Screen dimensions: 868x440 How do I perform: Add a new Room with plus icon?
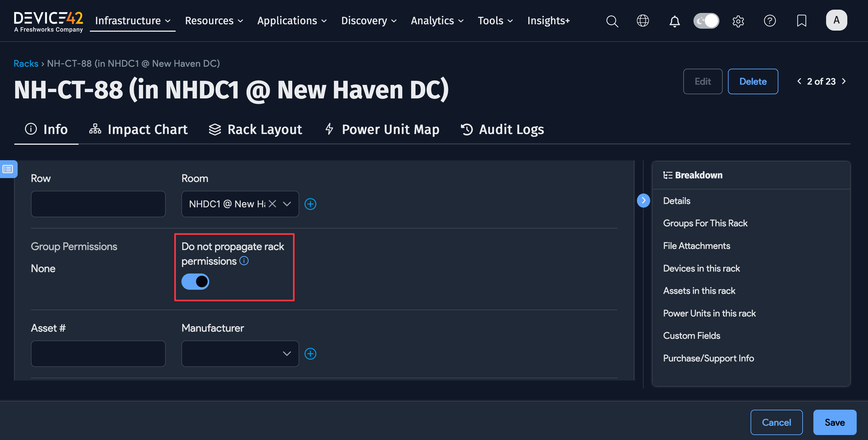click(x=310, y=204)
